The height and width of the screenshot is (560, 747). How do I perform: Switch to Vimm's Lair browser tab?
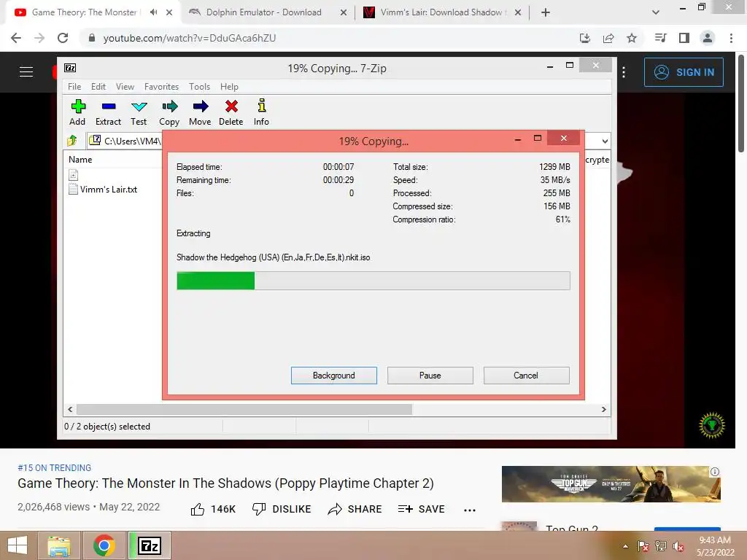[x=442, y=12]
